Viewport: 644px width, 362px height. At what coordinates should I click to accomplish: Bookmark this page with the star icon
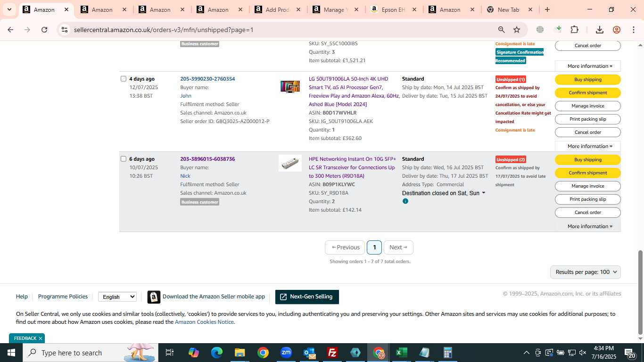coord(517,30)
